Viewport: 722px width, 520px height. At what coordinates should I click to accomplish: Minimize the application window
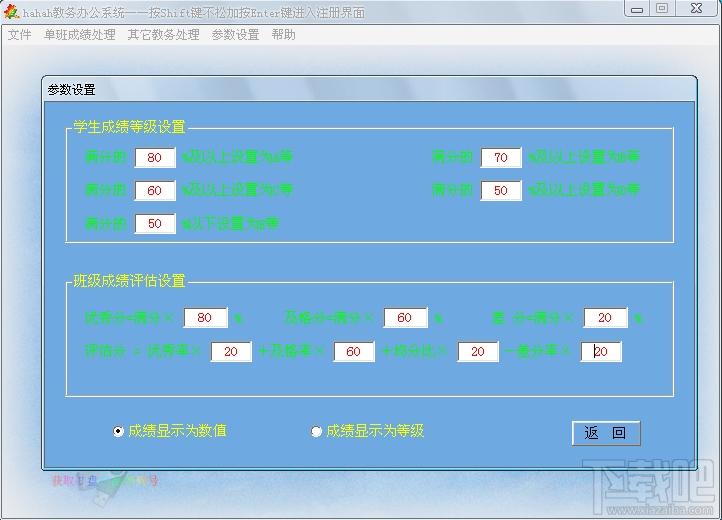click(637, 9)
